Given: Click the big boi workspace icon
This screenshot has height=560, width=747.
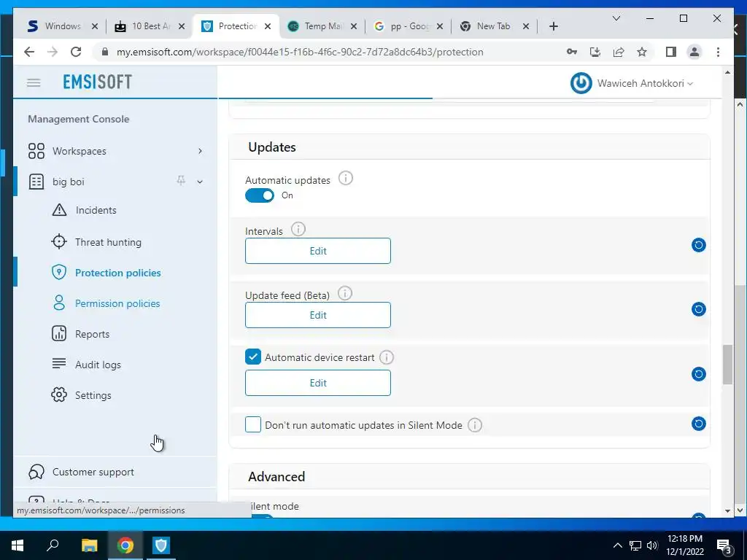Looking at the screenshot, I should (36, 182).
